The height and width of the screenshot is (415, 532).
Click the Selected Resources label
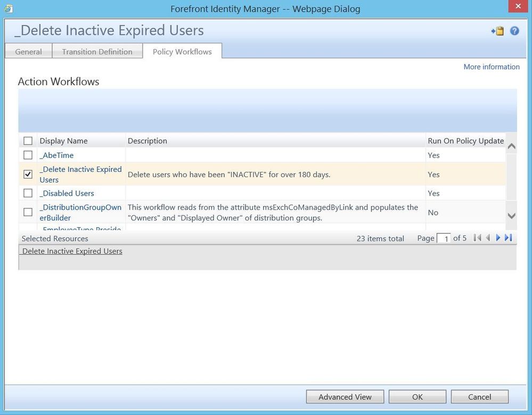click(55, 238)
